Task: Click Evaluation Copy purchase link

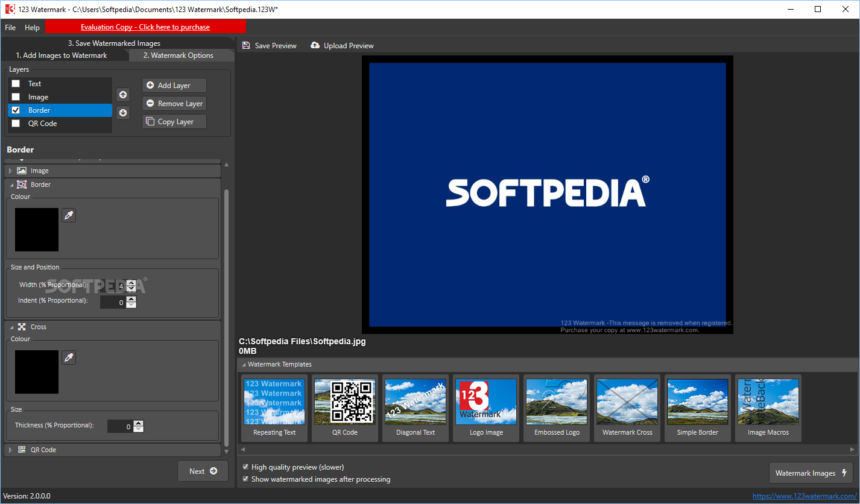Action: 145,27
